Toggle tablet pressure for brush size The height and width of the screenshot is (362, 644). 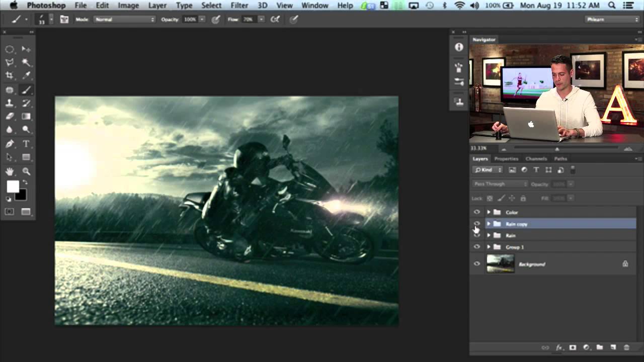(x=294, y=19)
